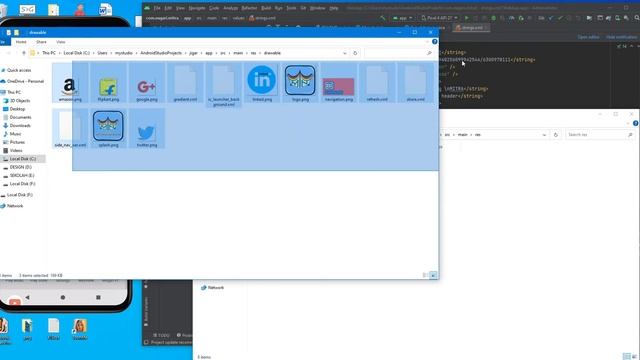Switch to strings.xml editor tab
Image resolution: width=640 pixels, height=360 pixels.
[x=472, y=28]
